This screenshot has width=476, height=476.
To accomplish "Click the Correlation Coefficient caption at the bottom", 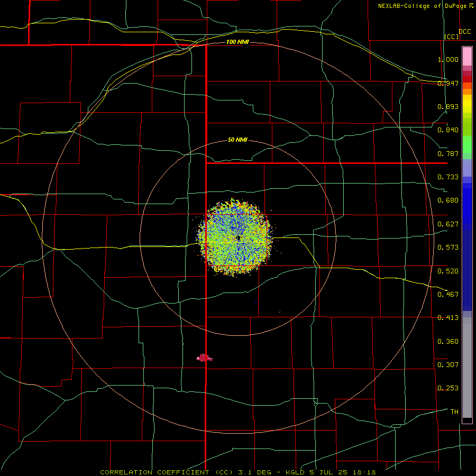I will pyautogui.click(x=238, y=472).
